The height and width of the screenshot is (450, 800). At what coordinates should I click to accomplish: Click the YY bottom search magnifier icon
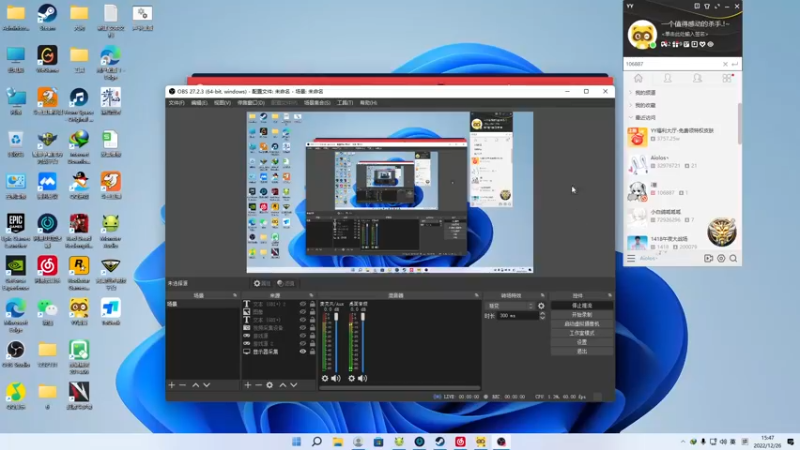click(733, 259)
